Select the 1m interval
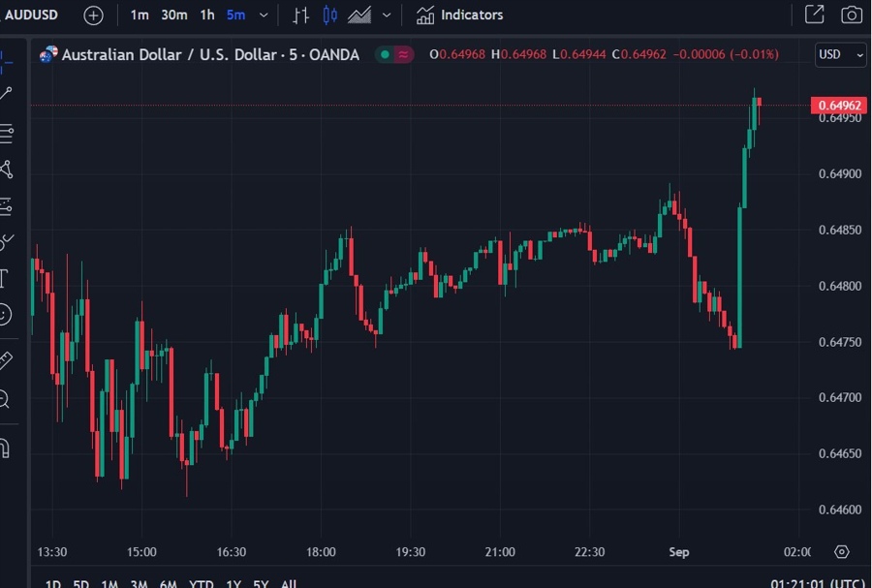872x588 pixels. (140, 15)
